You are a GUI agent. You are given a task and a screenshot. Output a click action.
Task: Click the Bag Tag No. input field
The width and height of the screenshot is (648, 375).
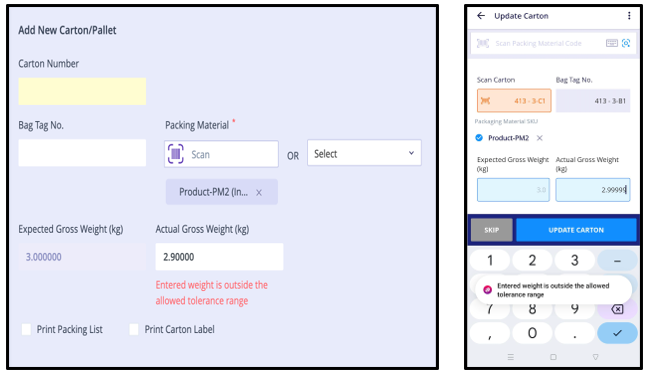click(x=82, y=153)
